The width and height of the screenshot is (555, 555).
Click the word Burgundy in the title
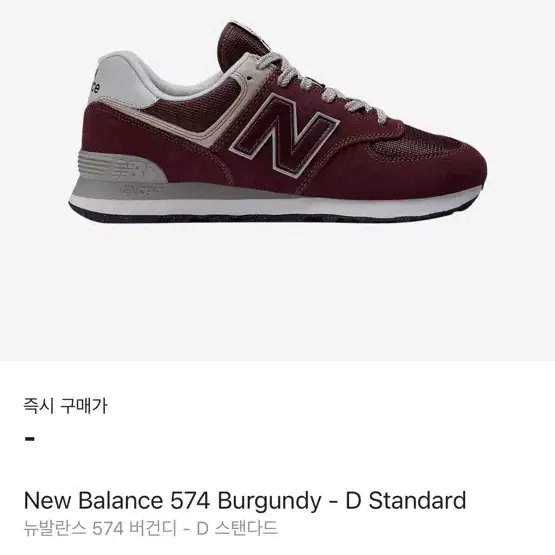[270, 501]
